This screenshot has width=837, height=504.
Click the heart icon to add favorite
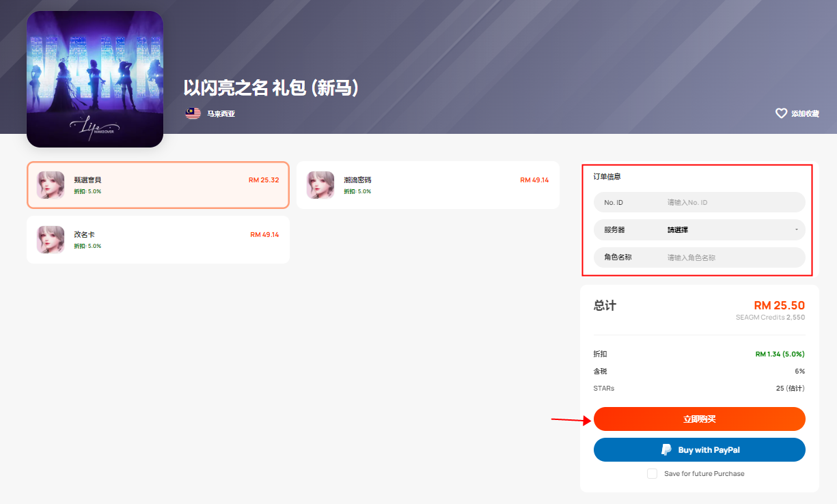coord(781,113)
